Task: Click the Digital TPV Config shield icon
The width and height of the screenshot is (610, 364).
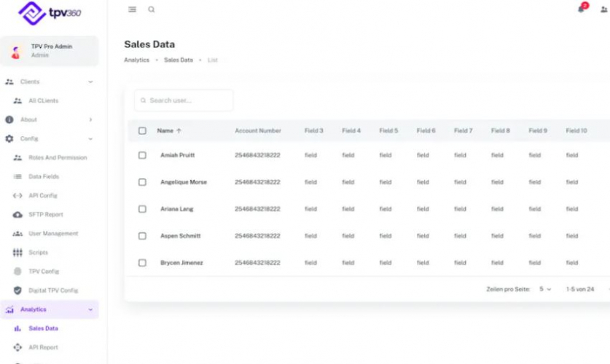Action: [17, 290]
